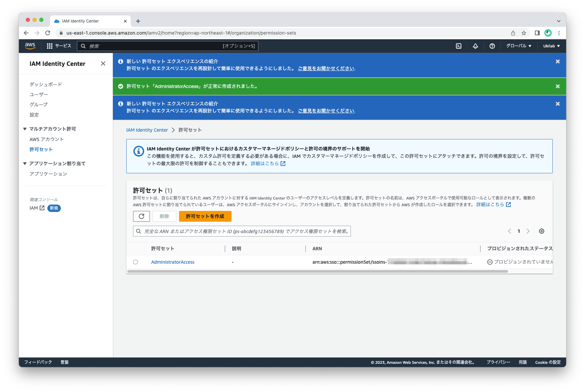The image size is (585, 392).
Task: Focus the AWS top search field
Action: 168,46
